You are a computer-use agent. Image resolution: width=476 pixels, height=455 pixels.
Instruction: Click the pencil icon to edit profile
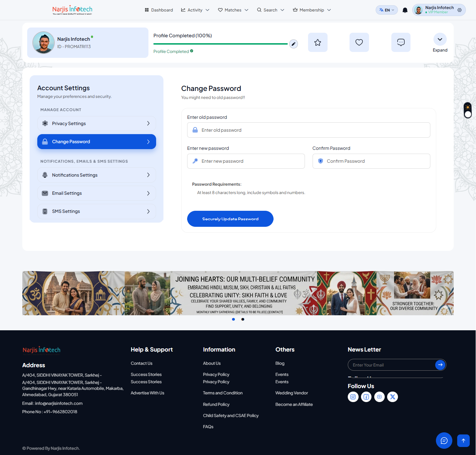pos(293,44)
